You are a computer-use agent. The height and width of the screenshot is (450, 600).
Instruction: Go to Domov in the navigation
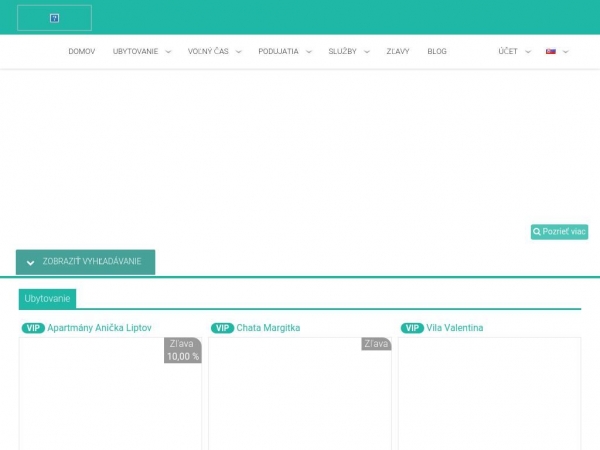(81, 51)
